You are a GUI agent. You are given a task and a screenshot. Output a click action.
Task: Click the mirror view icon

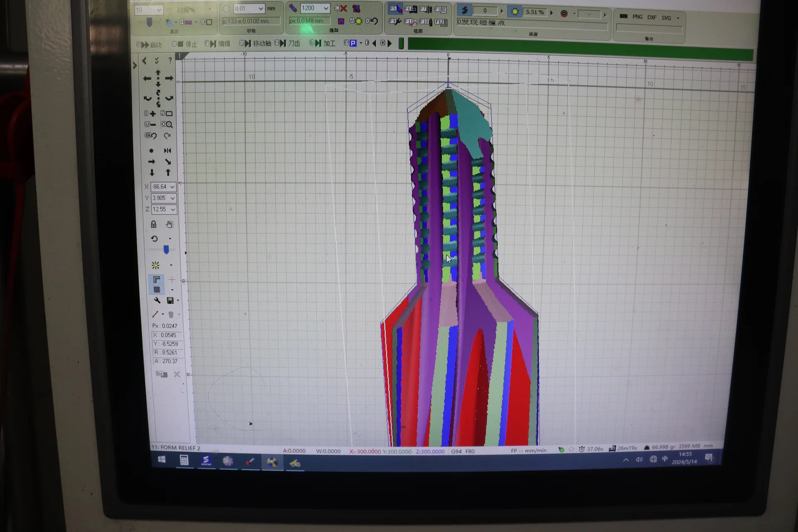(167, 150)
